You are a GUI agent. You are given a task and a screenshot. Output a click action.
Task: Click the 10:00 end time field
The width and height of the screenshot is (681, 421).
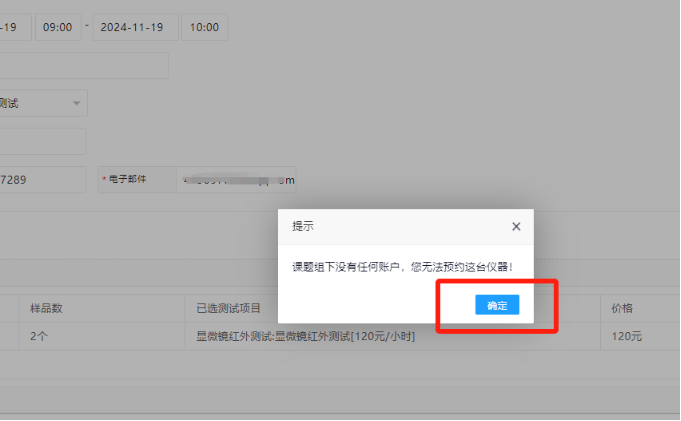[x=204, y=28]
